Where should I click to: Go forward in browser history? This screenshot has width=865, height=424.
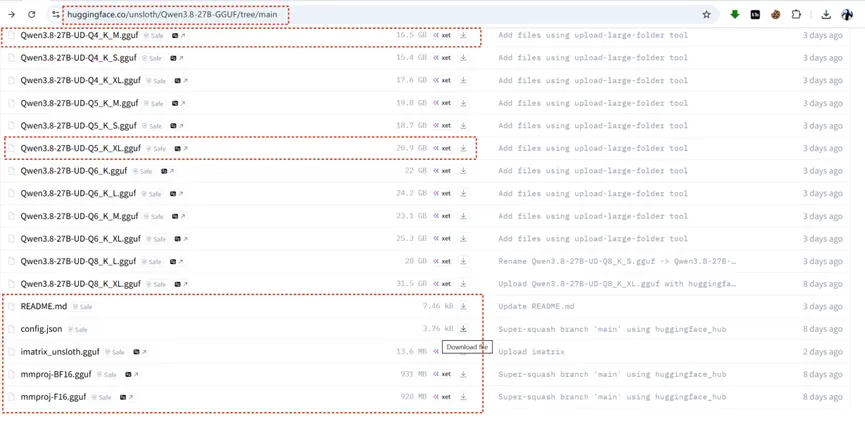coord(12,15)
